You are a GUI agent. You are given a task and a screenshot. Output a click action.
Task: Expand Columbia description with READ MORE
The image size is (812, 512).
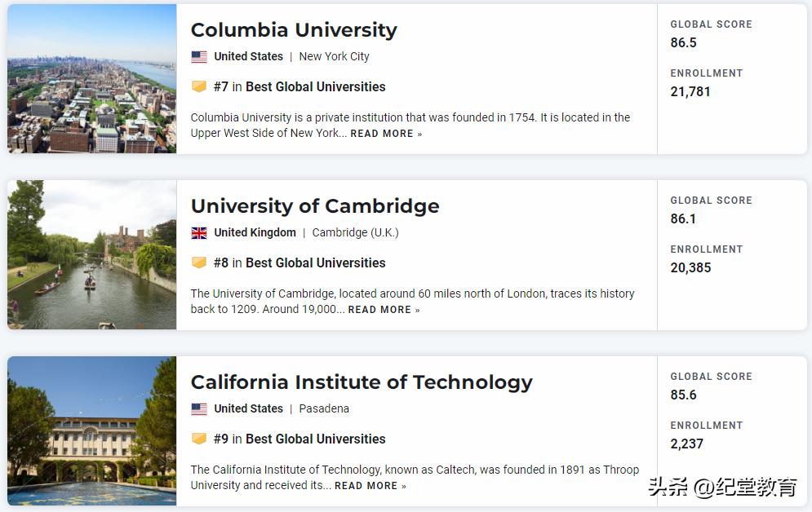386,134
